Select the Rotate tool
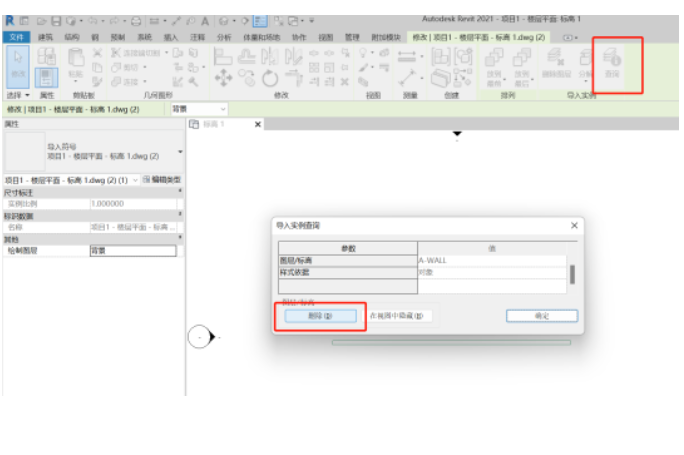Screen dimensions: 684x455 point(270,79)
